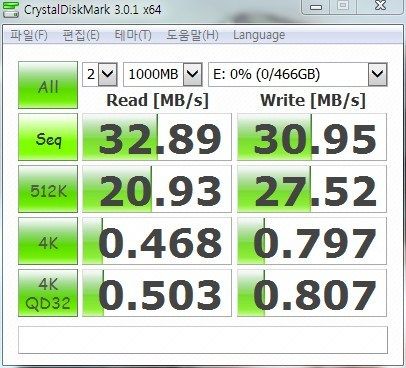The image size is (406, 368).
Task: Click the 512K write result 27.52
Action: click(x=312, y=189)
